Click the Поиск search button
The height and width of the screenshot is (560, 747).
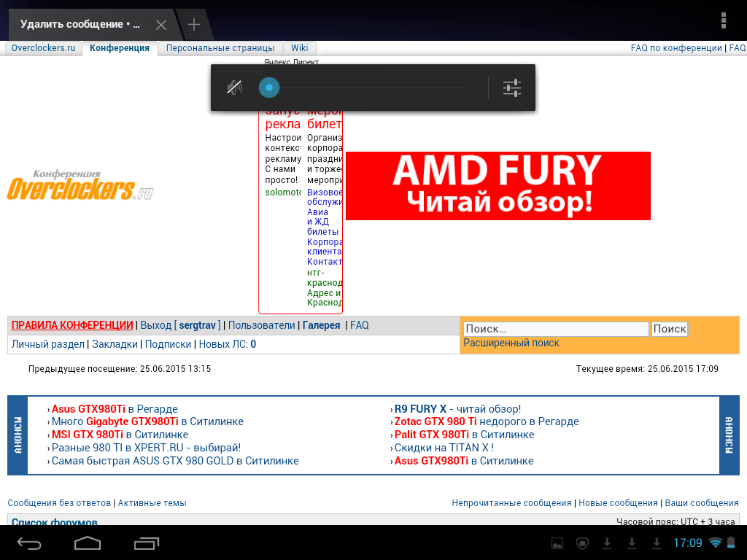670,329
